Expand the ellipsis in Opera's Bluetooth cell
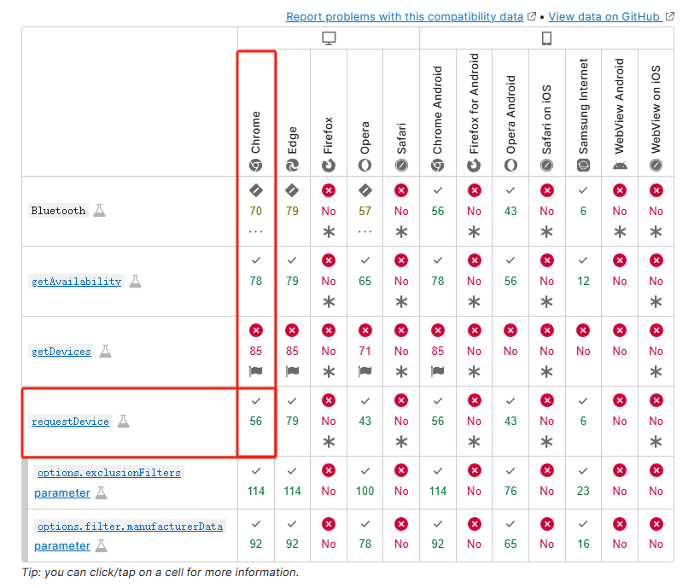 click(365, 230)
